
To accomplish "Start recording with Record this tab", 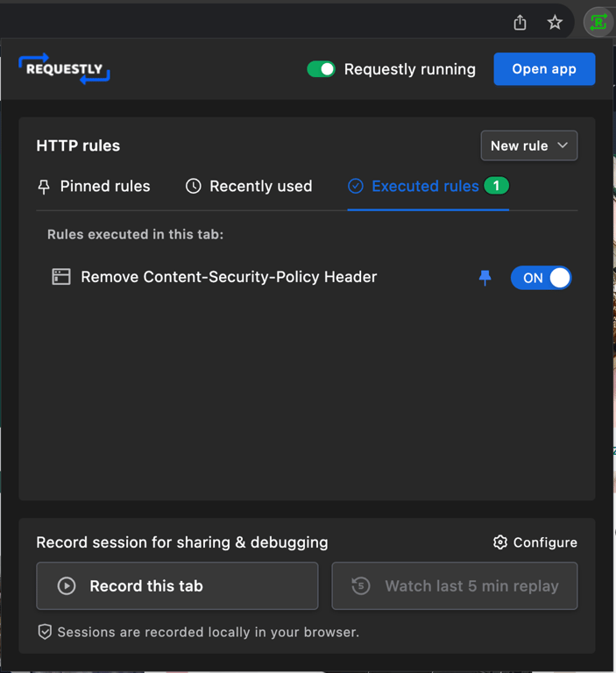I will [177, 586].
